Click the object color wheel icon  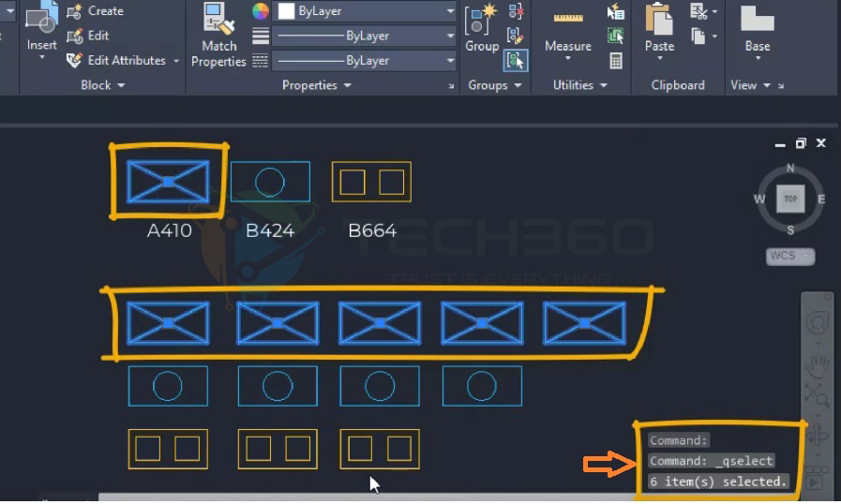tap(260, 10)
